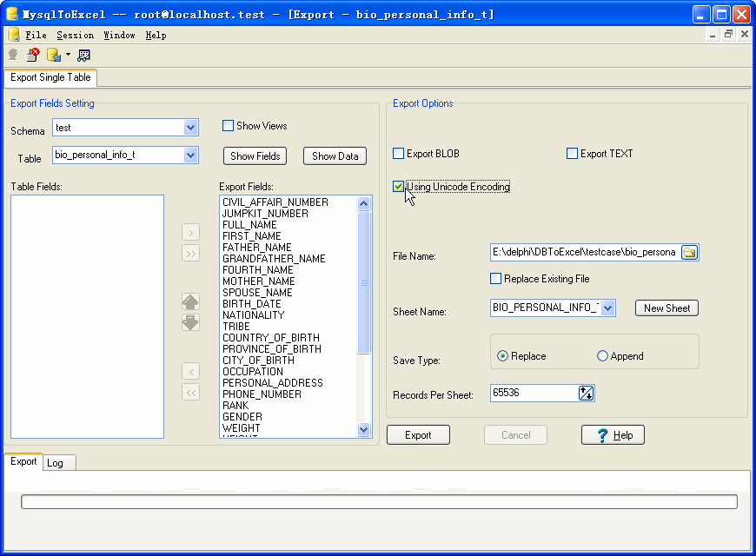The height and width of the screenshot is (556, 756).
Task: Click the scheduled task toolbar icon
Action: point(84,56)
